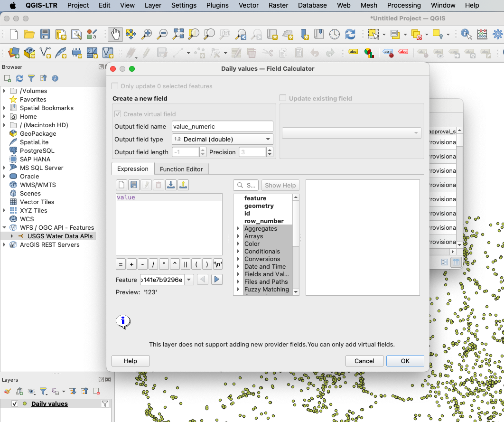504x422 pixels.
Task: Open the Layers panel style manager icon
Action: (8, 391)
